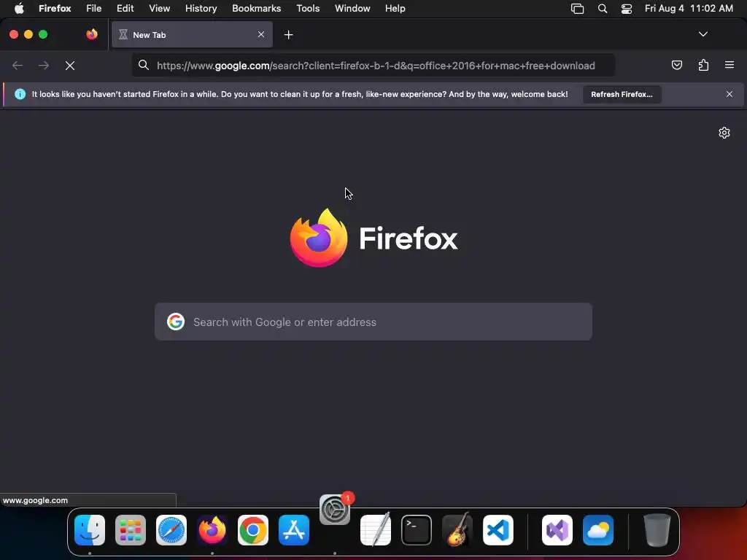Viewport: 747px width, 560px height.
Task: Open a new tab with plus button
Action: [288, 35]
